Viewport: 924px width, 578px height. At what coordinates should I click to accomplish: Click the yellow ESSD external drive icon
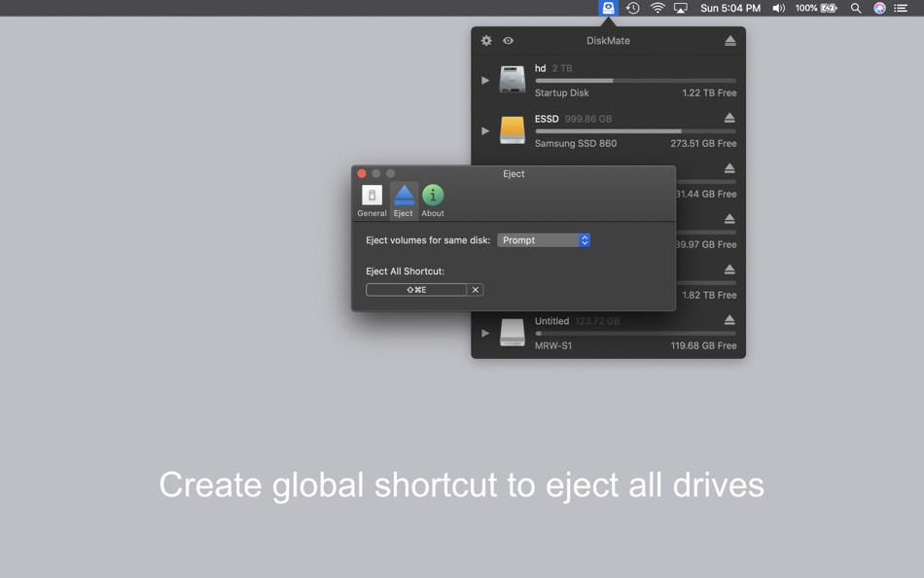click(x=512, y=130)
